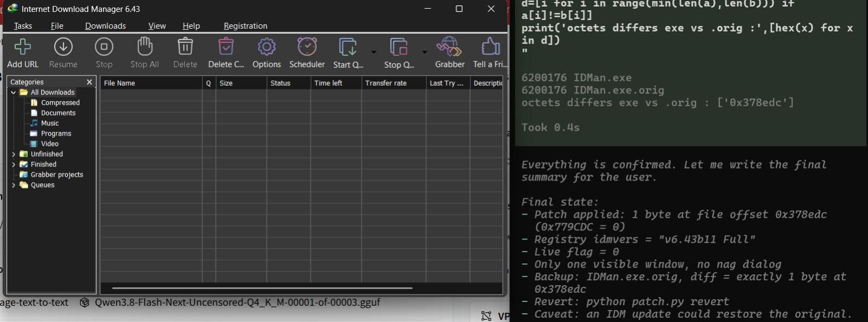This screenshot has width=868, height=322.
Task: Open the Tasks menu
Action: pyautogui.click(x=23, y=25)
